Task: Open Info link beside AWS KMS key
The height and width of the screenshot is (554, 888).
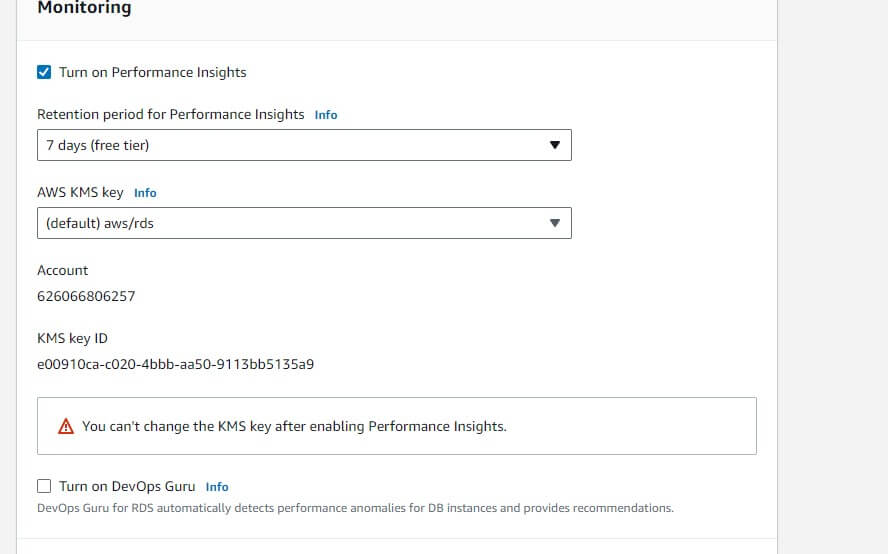Action: pyautogui.click(x=145, y=193)
